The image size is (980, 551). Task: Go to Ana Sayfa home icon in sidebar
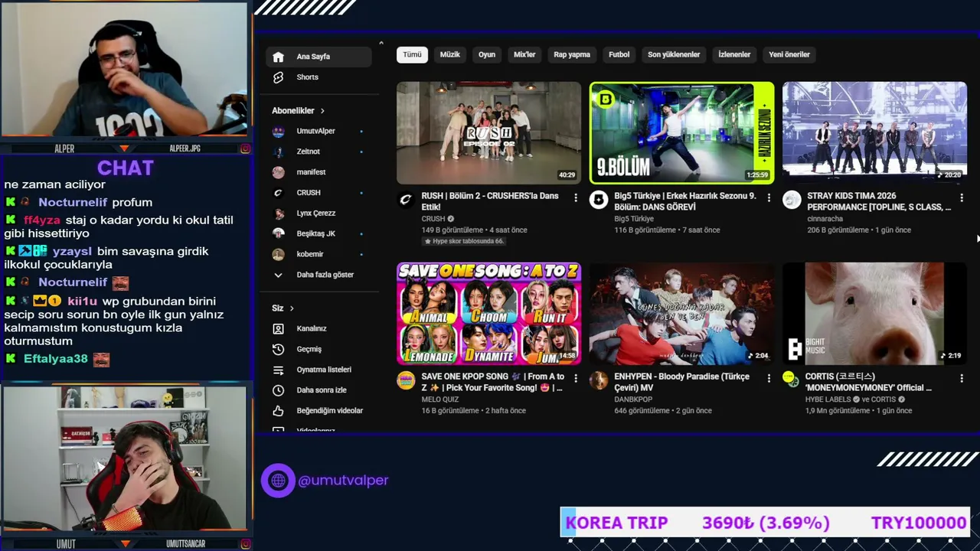[x=278, y=57]
